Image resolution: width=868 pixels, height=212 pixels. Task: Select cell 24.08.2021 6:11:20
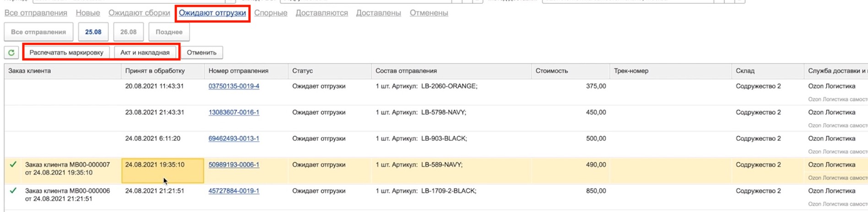[x=163, y=144]
